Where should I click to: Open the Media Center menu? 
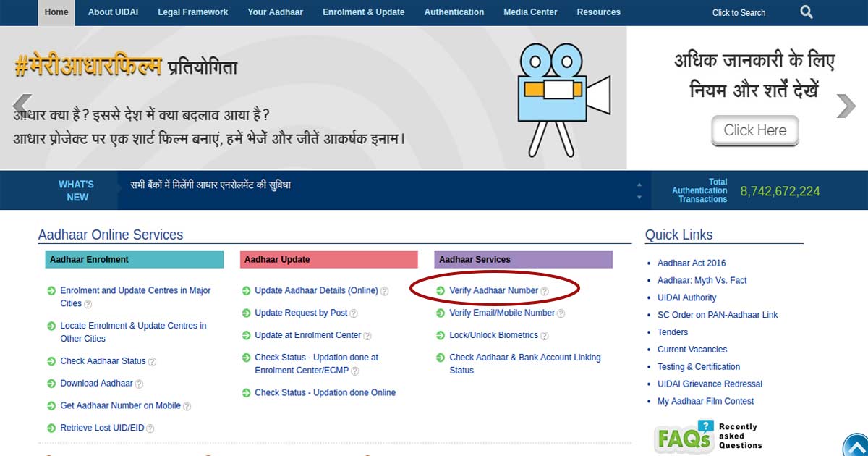pos(530,12)
